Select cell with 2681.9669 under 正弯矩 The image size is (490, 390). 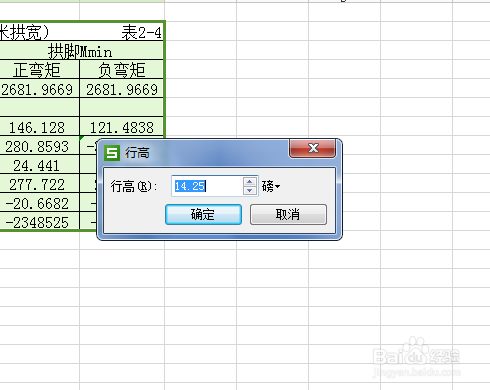point(39,89)
